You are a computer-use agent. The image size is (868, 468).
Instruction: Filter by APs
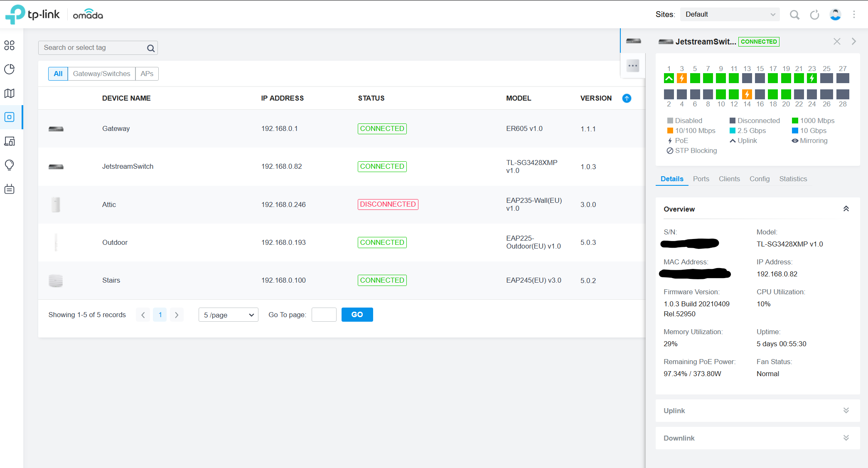point(147,74)
